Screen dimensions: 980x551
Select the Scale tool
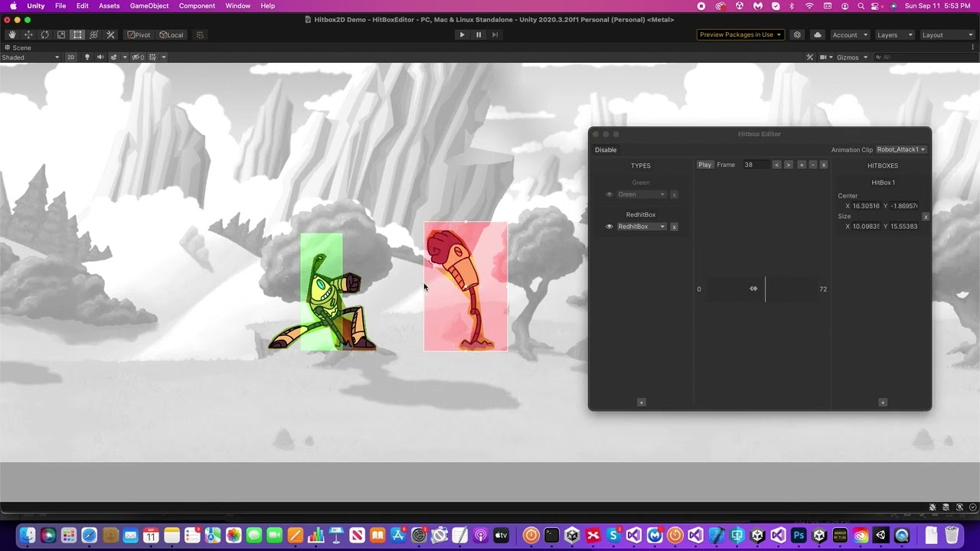61,34
